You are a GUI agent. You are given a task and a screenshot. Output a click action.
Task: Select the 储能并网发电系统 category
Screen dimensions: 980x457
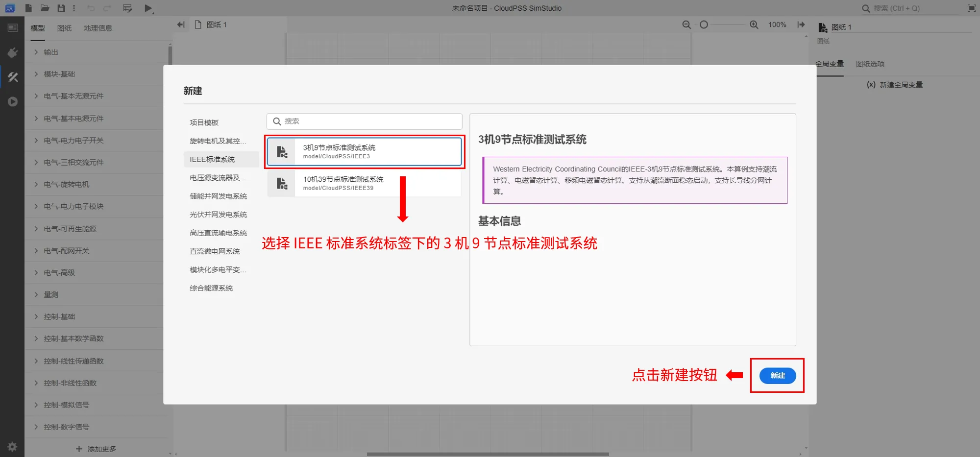(221, 196)
